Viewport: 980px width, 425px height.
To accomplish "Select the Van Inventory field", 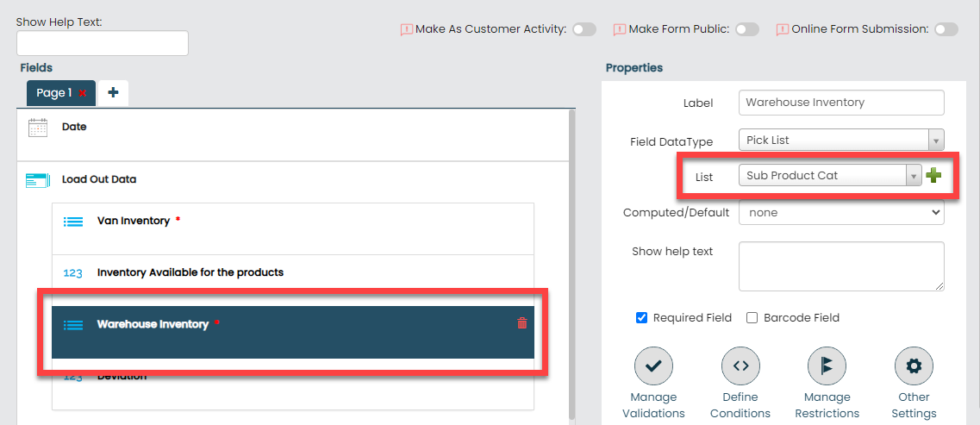I will pos(134,221).
